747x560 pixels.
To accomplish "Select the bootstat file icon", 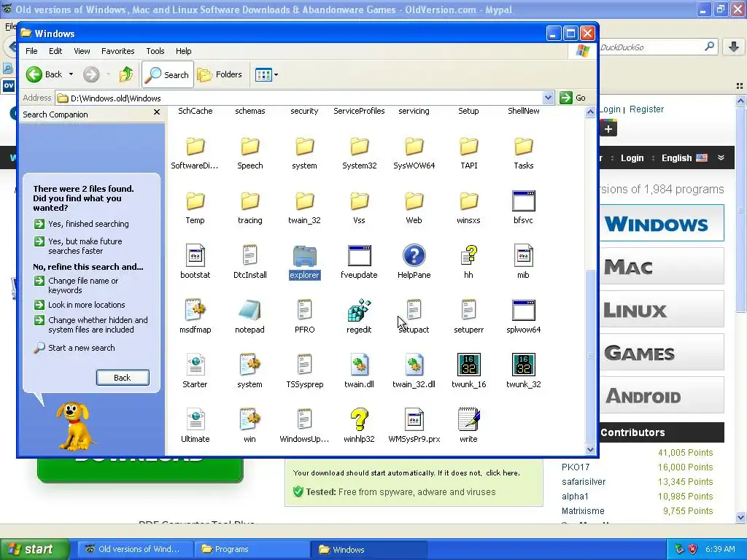I will (x=196, y=256).
